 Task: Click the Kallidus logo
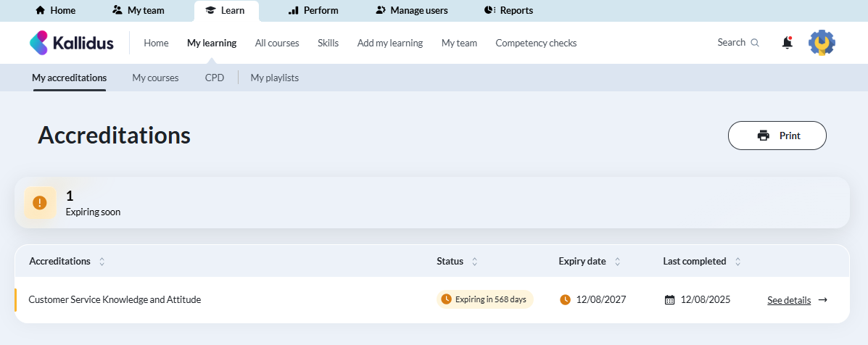[x=71, y=43]
